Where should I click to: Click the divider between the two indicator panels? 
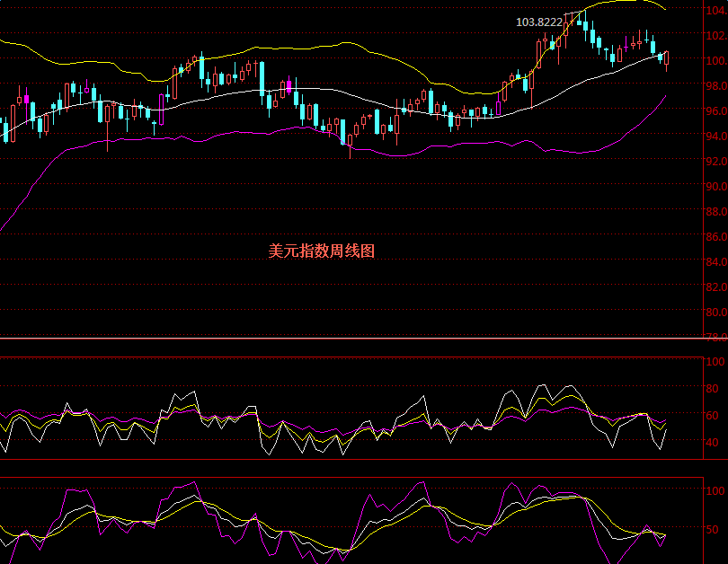tap(360, 460)
